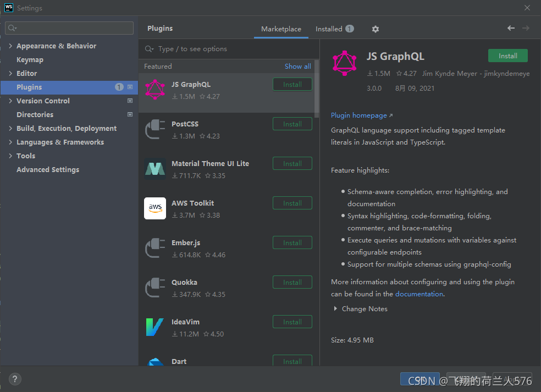Click the project-level icon beside Version Control
Viewport: 541px width, 392px height.
[130, 101]
